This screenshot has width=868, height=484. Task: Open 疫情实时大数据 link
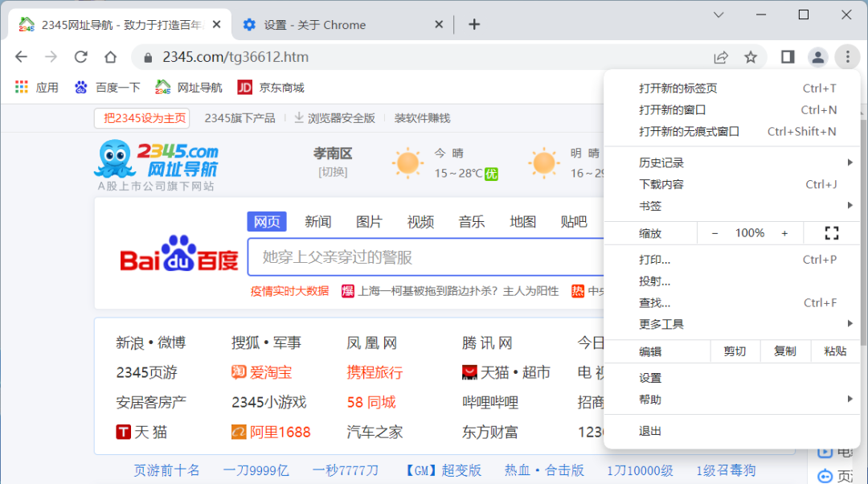coord(289,291)
